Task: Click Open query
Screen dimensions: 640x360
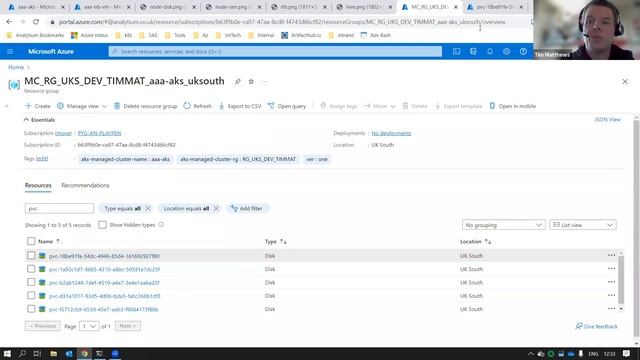Action: (x=287, y=106)
